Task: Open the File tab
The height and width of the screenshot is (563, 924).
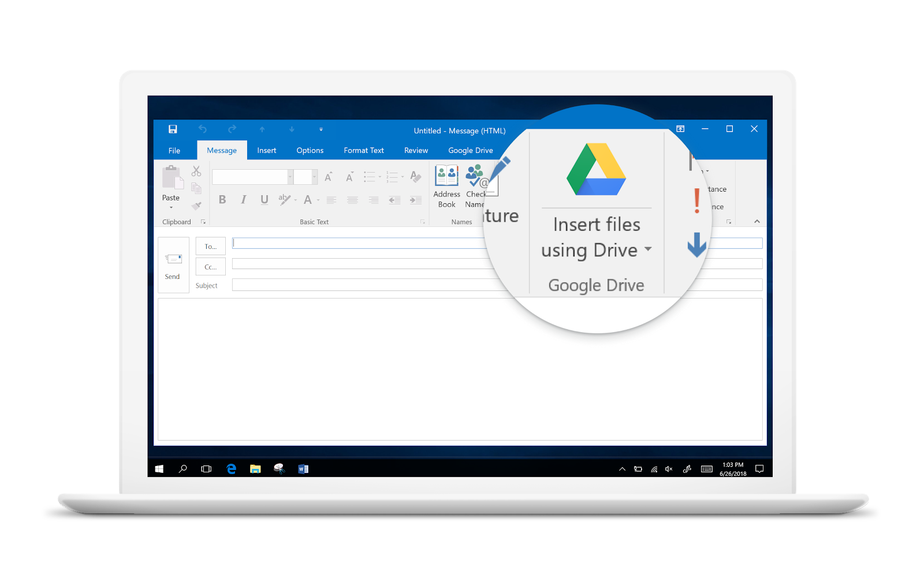Action: coord(174,150)
